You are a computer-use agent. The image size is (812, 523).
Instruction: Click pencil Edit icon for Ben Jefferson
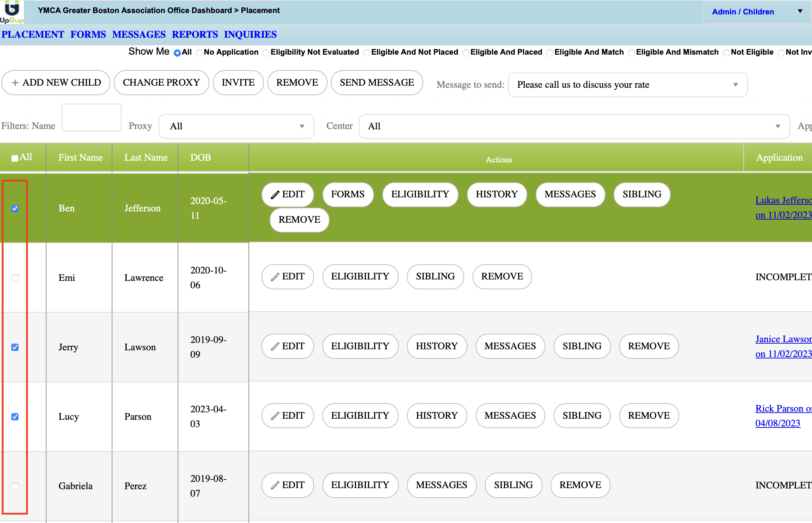coord(275,195)
